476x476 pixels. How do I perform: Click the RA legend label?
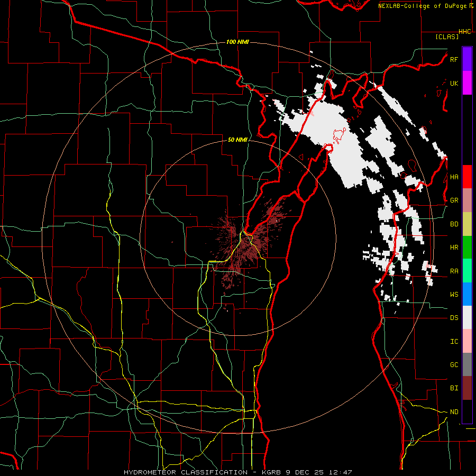tap(454, 271)
